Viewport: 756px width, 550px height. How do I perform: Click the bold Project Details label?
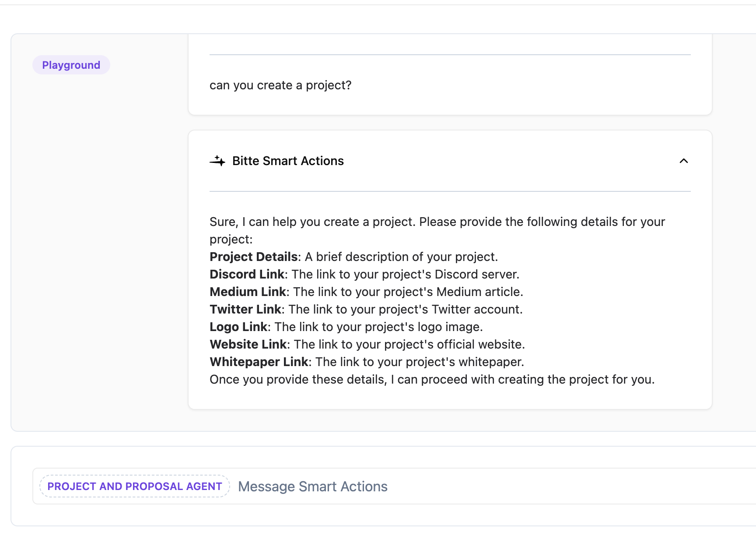(254, 257)
